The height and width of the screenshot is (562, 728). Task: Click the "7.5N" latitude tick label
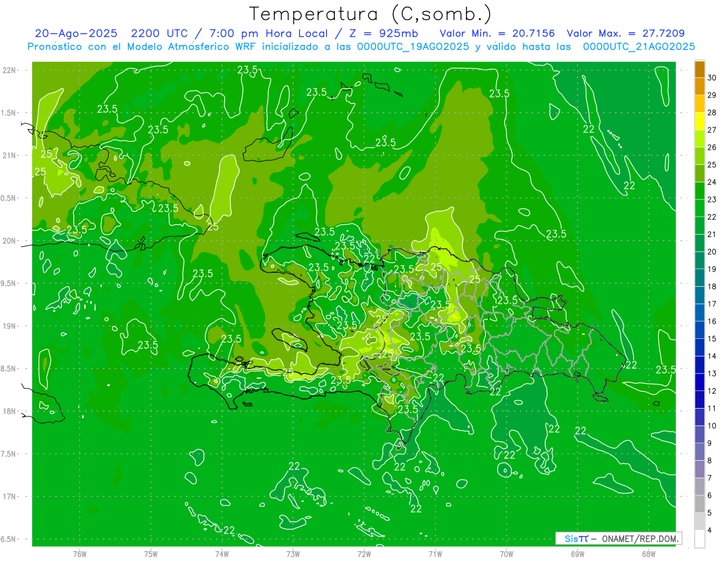[x=9, y=454]
